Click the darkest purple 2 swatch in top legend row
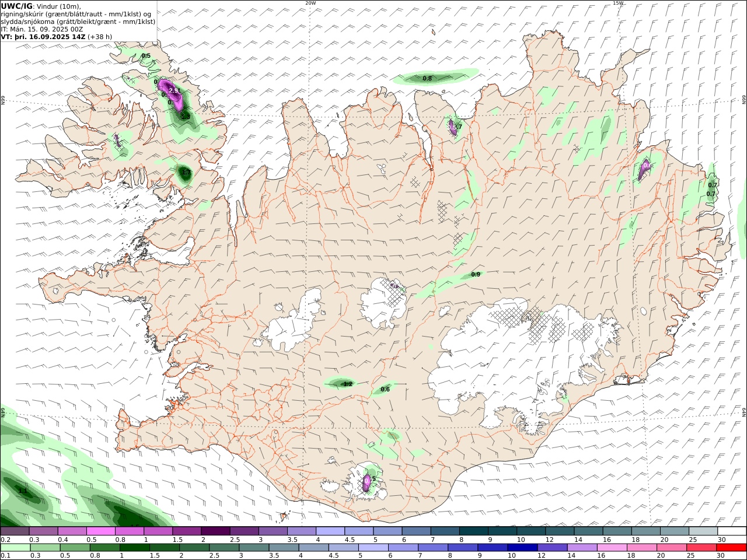The image size is (747, 560). point(215,531)
